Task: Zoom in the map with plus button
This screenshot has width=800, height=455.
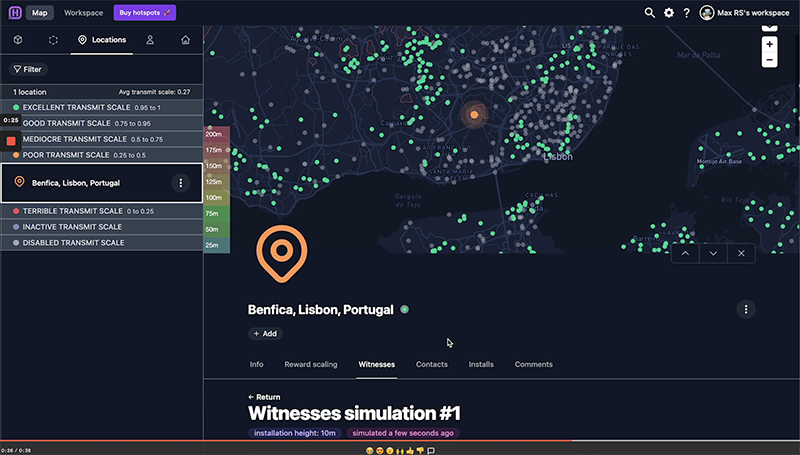Action: [769, 44]
